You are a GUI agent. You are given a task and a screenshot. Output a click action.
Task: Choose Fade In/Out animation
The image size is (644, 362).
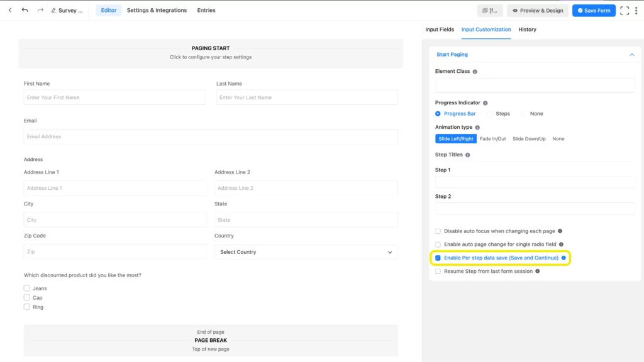coord(492,139)
